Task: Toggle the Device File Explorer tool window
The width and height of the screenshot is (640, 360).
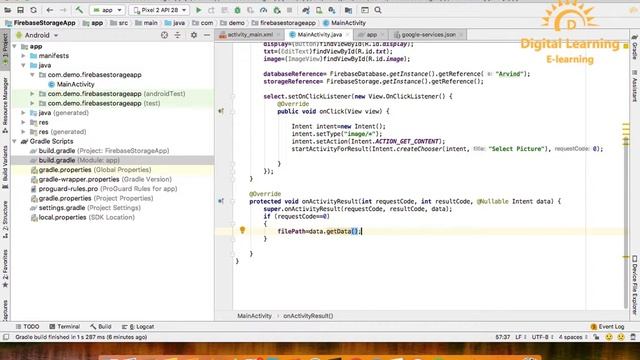Action: coord(635,285)
